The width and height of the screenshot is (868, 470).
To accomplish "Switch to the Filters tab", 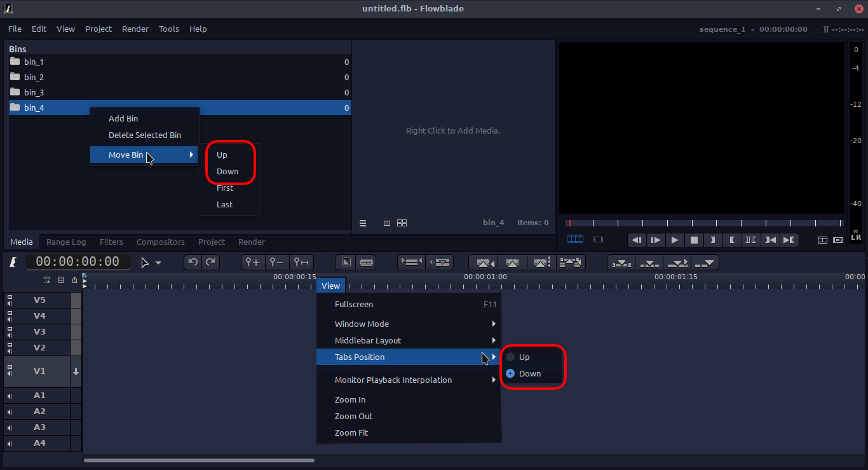I will 111,242.
